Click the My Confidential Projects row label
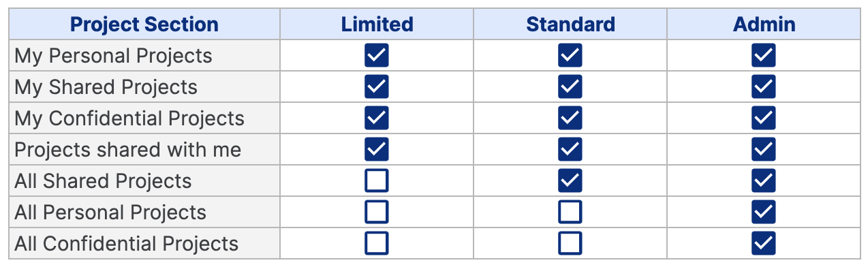868x267 pixels. [x=129, y=119]
